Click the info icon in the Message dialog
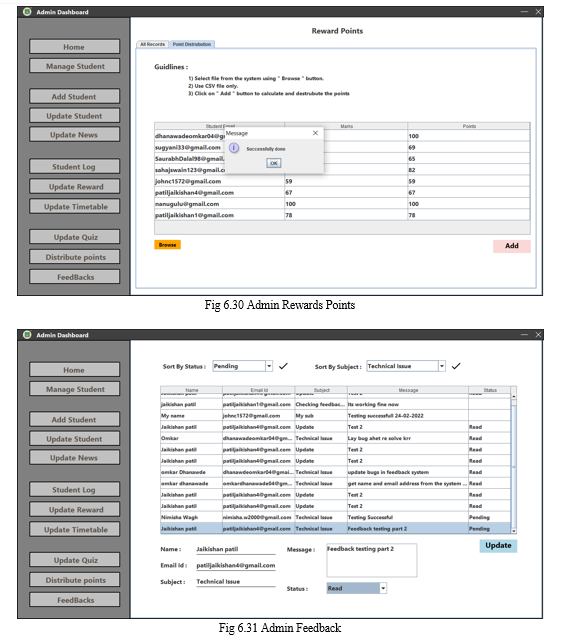 coord(233,148)
